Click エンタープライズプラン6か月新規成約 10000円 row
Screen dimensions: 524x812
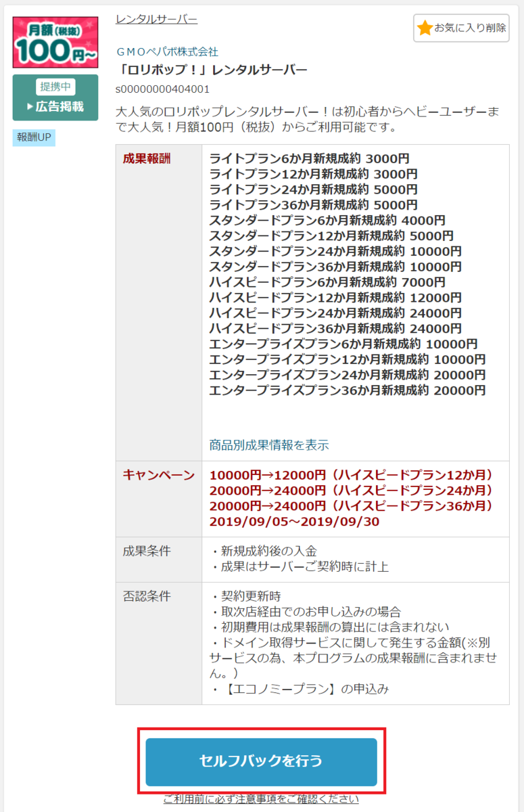coord(343,344)
